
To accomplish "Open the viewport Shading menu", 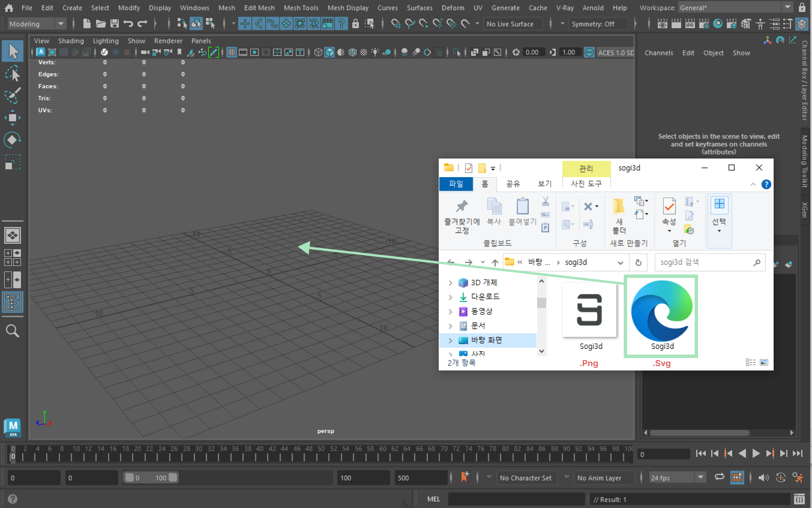I will 71,41.
